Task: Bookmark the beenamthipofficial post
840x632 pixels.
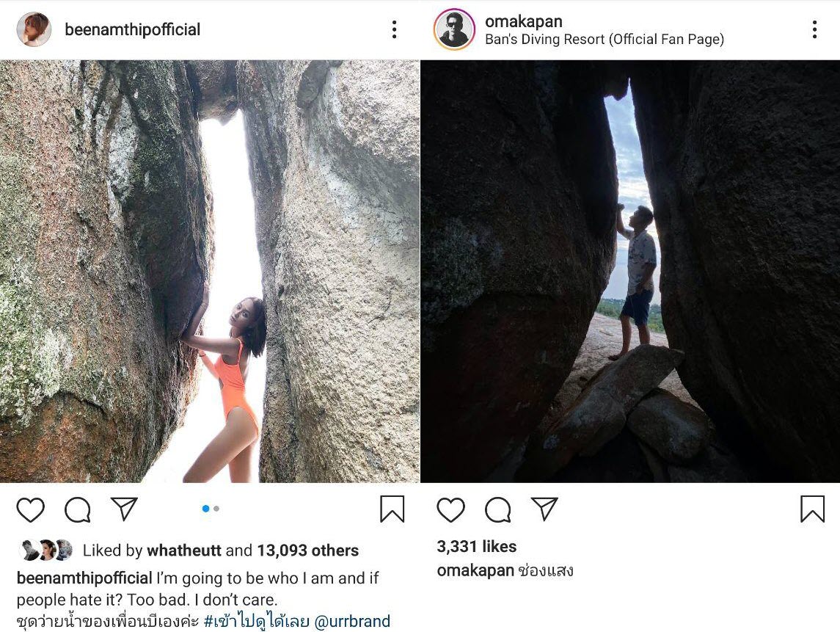Action: coord(392,509)
